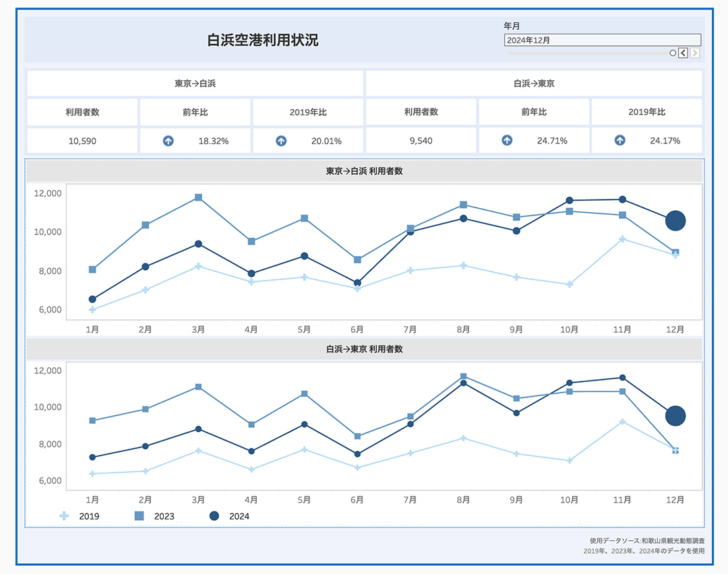Viewport: 728px width, 574px height.
Task: Click the 白浜→東京 利用者数 chart title
Action: pos(364,350)
